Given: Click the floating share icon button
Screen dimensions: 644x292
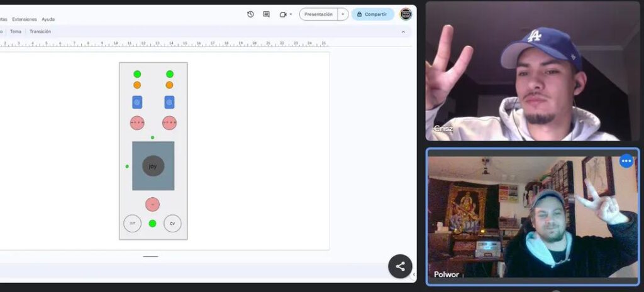Looking at the screenshot, I should click(400, 266).
